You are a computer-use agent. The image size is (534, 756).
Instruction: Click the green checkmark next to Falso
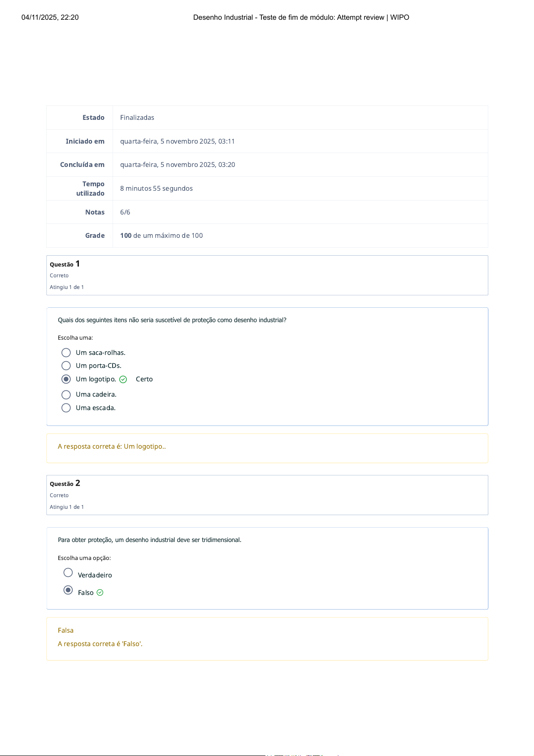[100, 593]
